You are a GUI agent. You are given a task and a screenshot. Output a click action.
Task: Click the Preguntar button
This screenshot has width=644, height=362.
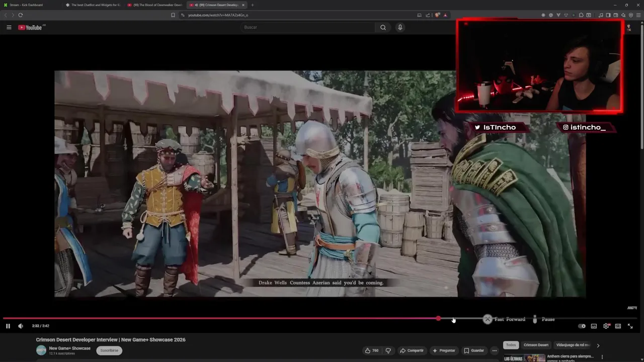pyautogui.click(x=443, y=350)
